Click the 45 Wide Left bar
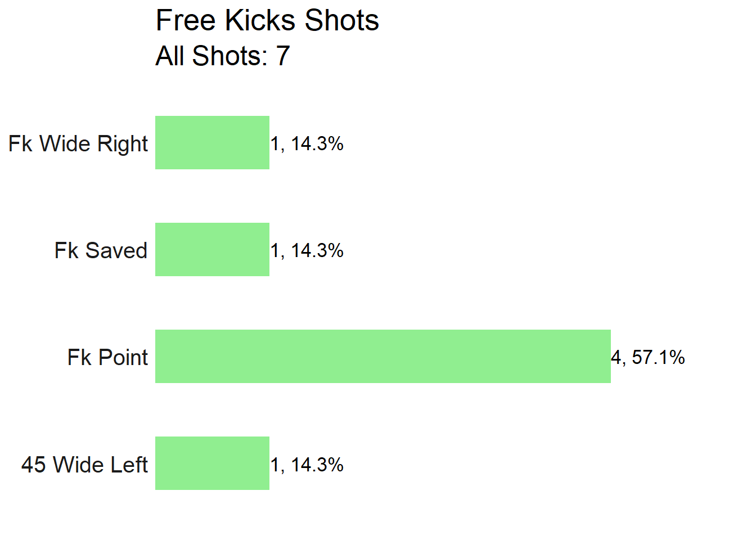This screenshot has width=756, height=540. (x=212, y=463)
